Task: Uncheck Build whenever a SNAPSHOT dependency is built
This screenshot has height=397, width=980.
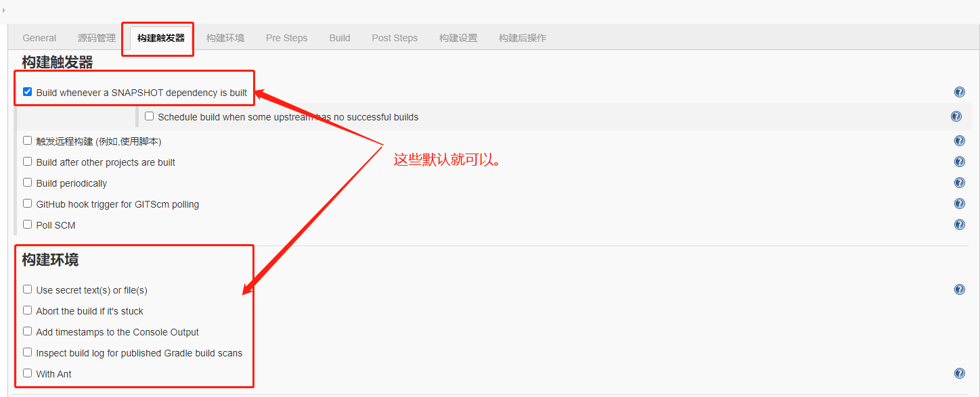Action: coord(28,92)
